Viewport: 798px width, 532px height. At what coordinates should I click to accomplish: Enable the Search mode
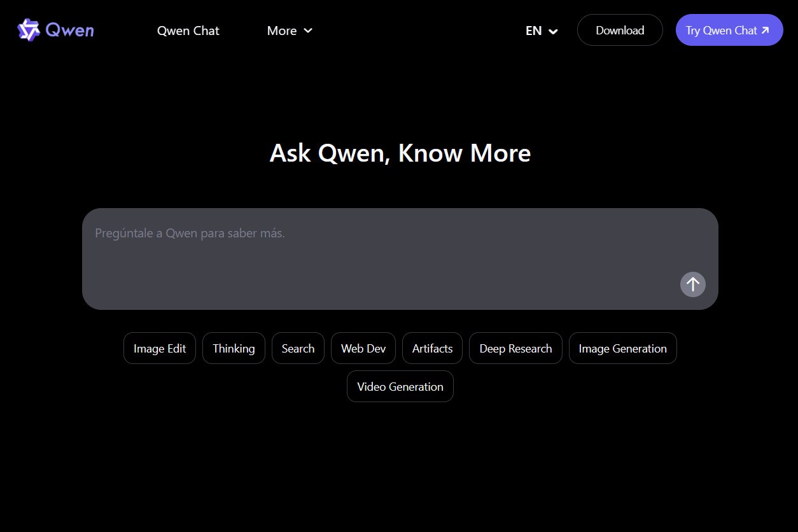[298, 348]
